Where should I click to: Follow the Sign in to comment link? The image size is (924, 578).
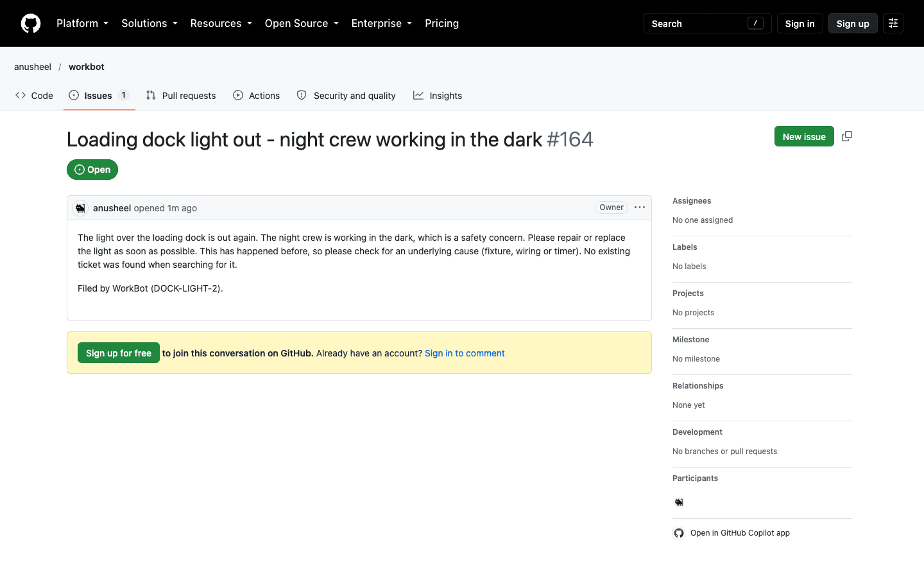click(465, 353)
